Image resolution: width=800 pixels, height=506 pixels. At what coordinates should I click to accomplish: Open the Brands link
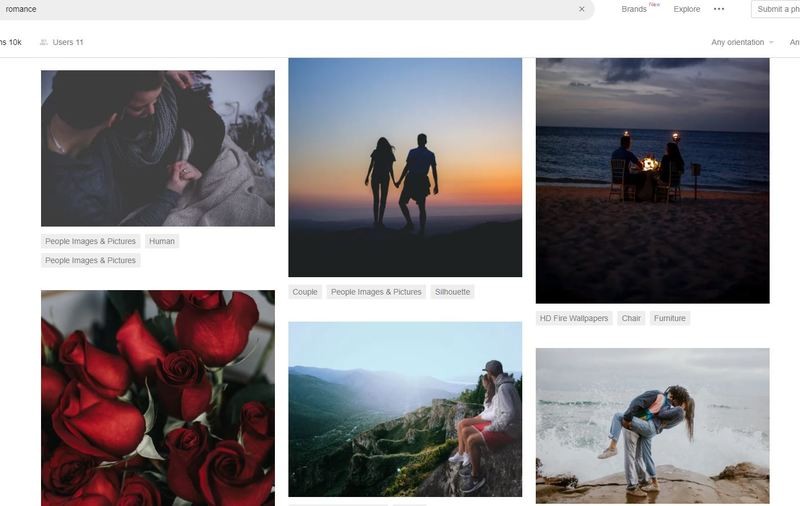point(634,9)
